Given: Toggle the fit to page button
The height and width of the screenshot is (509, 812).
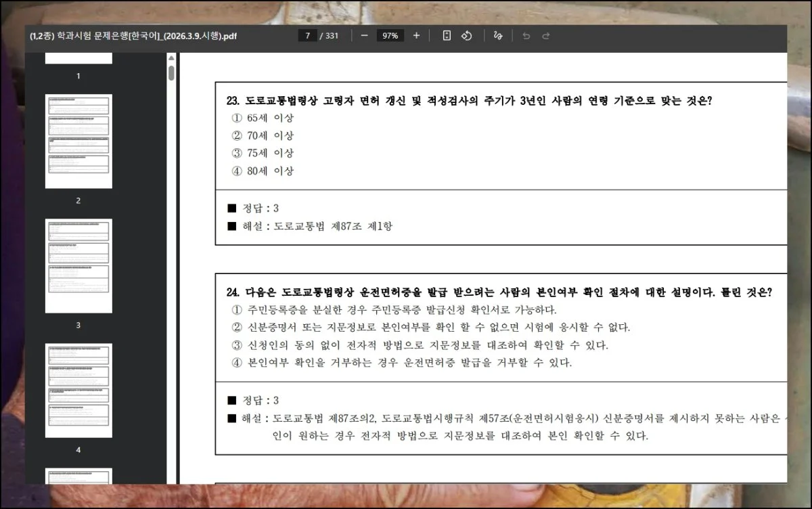Looking at the screenshot, I should tap(447, 36).
